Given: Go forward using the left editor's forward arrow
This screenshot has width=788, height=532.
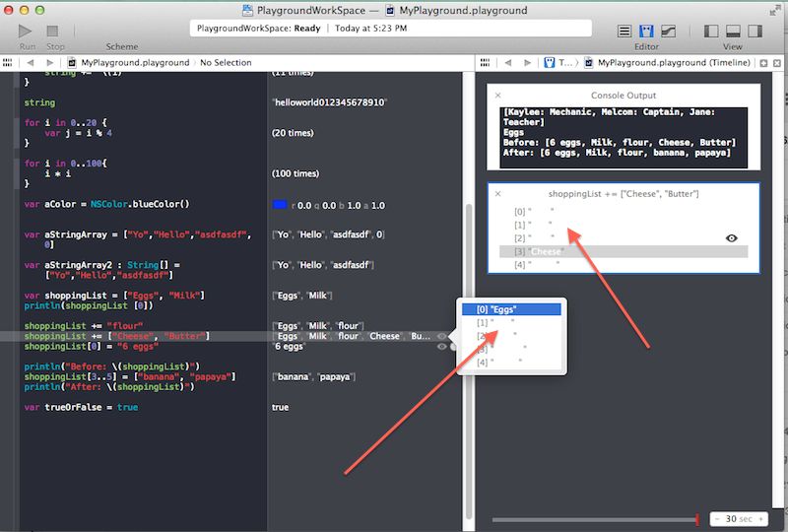Looking at the screenshot, I should 49,62.
